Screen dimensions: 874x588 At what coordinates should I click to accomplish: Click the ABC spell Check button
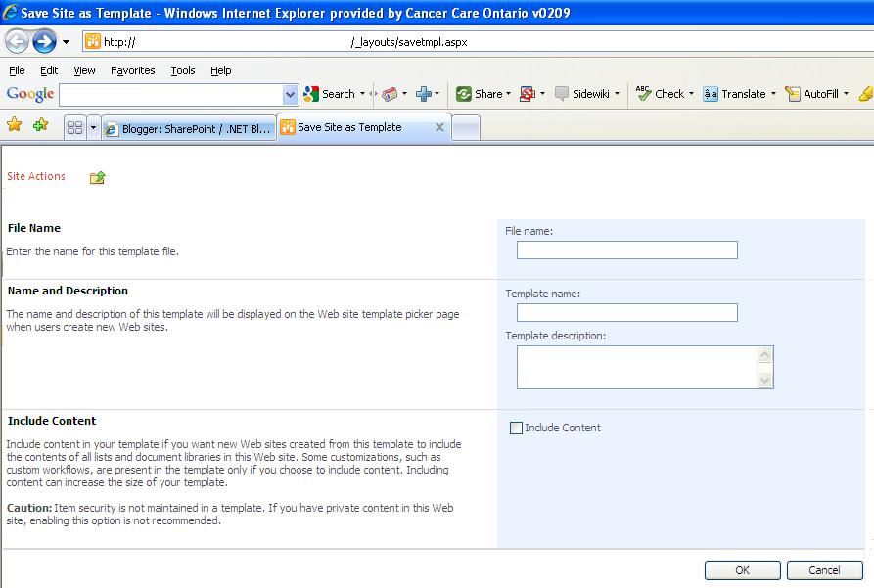click(x=660, y=94)
